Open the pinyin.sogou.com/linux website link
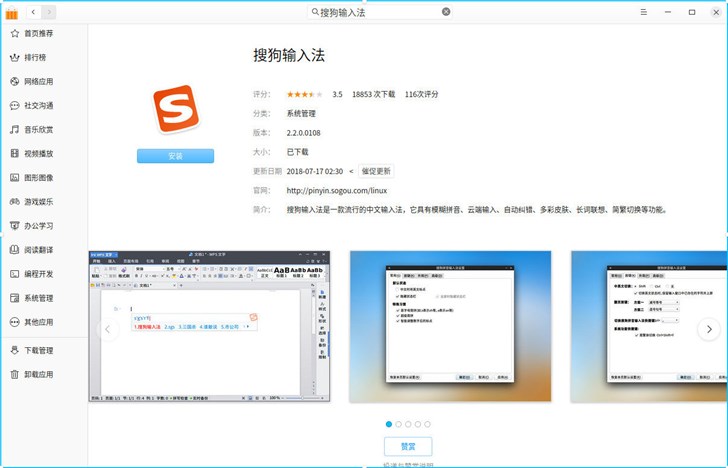 click(x=337, y=190)
